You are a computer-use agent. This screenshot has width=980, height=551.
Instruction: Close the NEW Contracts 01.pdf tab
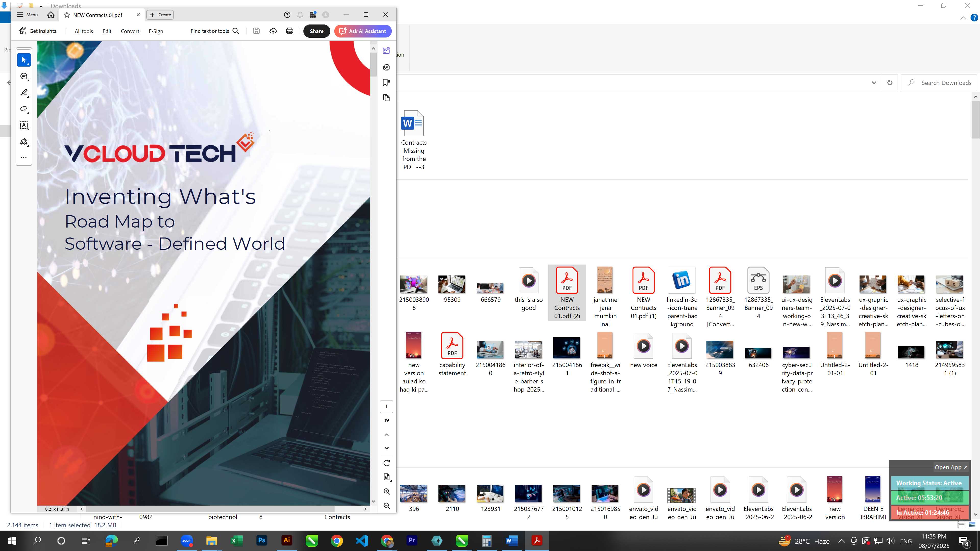[138, 15]
